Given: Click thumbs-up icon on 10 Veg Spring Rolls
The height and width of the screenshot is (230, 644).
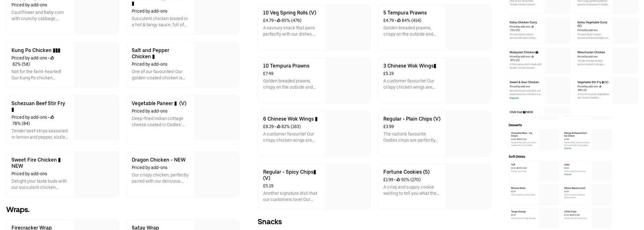Looking at the screenshot, I should click(x=279, y=21).
